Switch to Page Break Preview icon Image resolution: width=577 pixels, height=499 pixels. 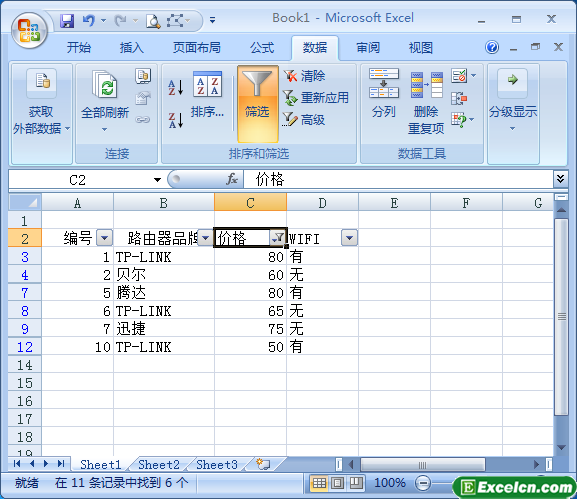355,483
